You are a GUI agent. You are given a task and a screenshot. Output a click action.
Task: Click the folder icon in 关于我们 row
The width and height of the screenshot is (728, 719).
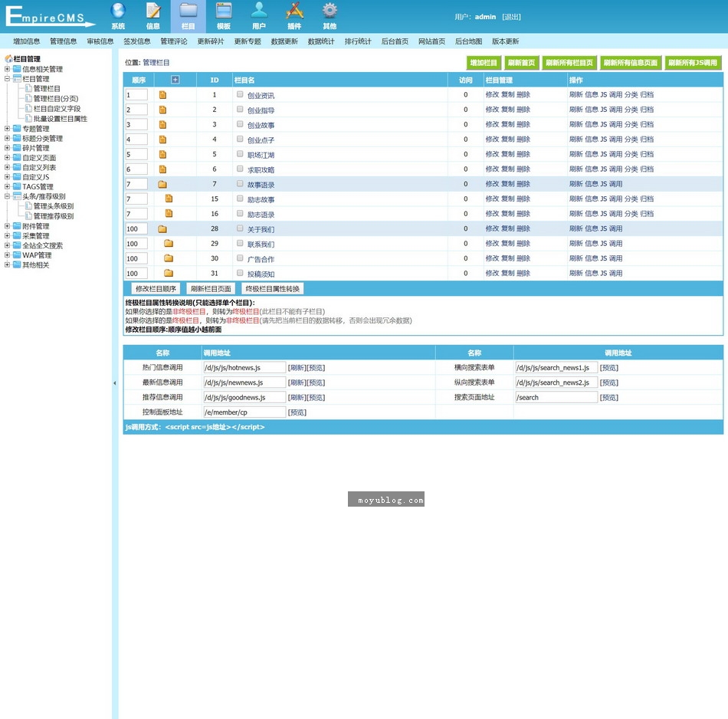[x=162, y=228]
